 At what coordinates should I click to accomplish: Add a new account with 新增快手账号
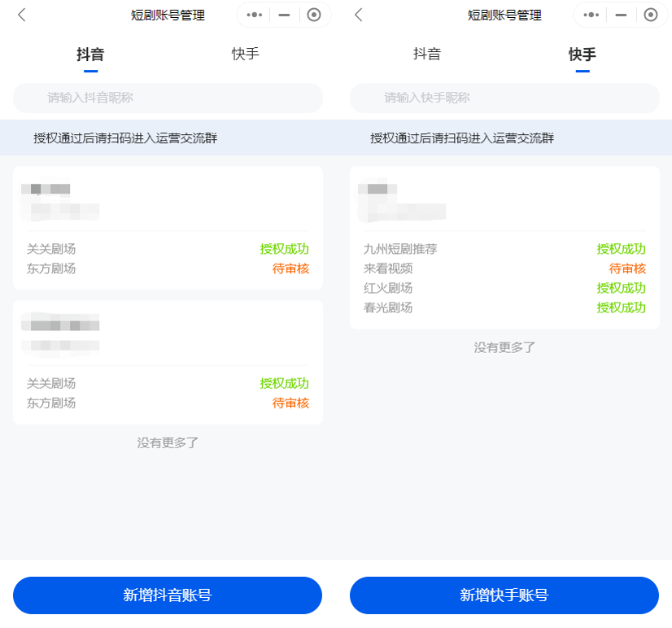tap(504, 595)
